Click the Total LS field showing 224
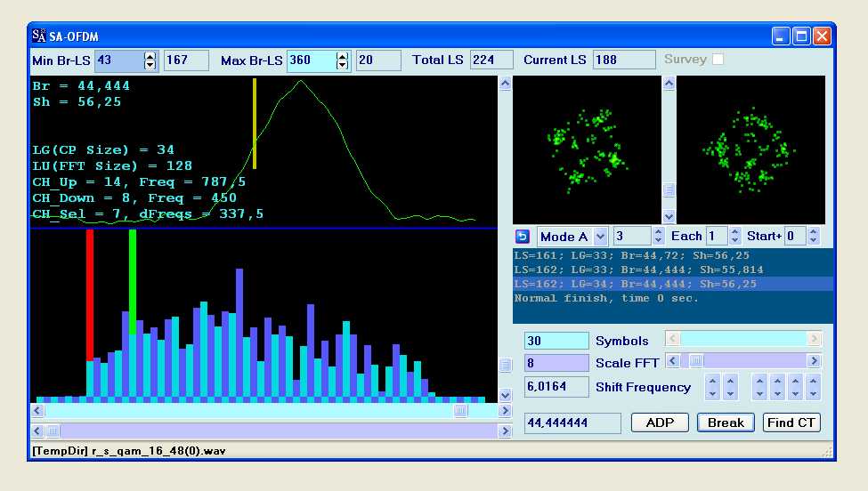The width and height of the screenshot is (868, 491). [x=491, y=60]
